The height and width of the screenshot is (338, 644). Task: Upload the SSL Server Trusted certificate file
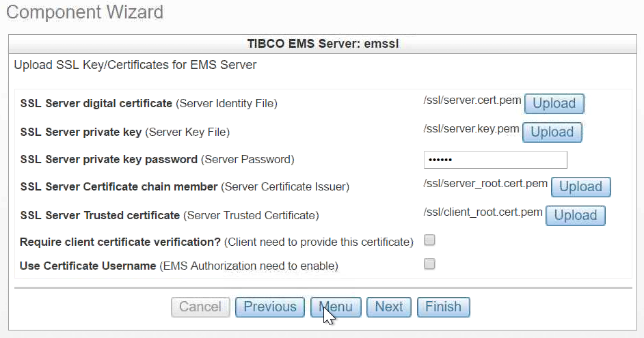(575, 216)
